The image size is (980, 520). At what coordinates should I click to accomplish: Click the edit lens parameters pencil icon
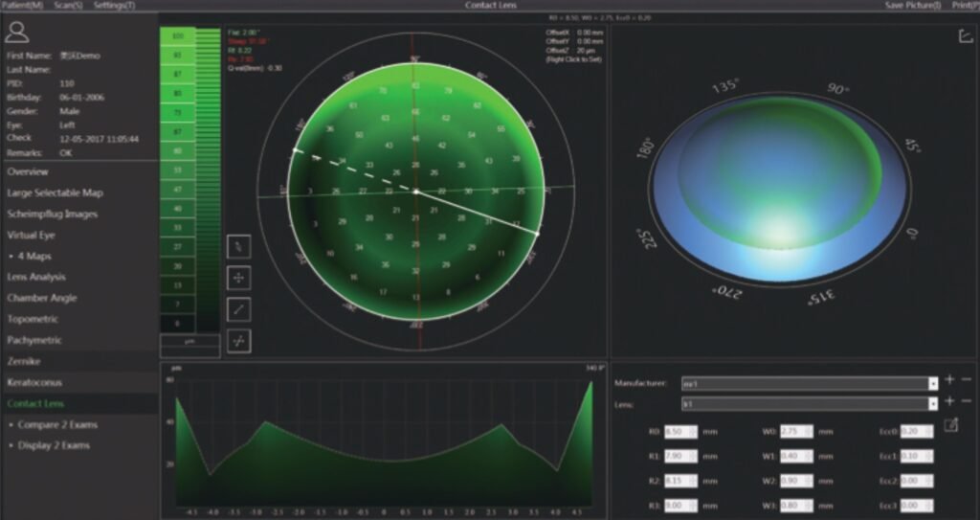pyautogui.click(x=950, y=426)
